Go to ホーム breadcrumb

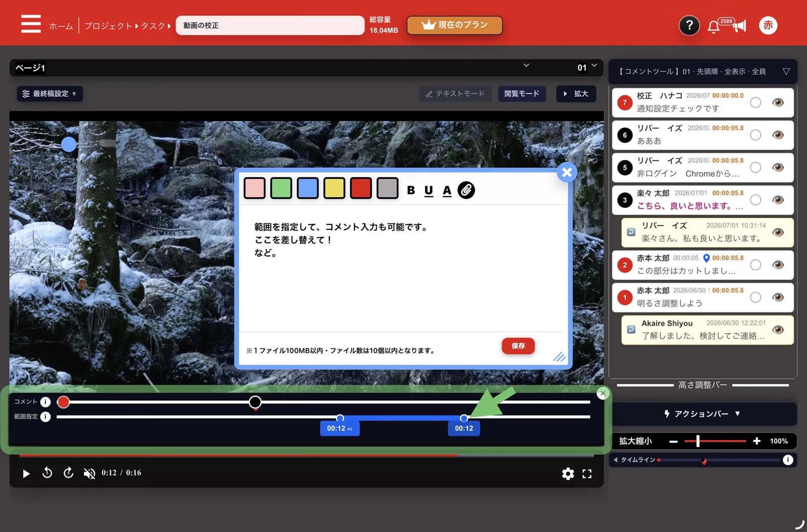(61, 26)
